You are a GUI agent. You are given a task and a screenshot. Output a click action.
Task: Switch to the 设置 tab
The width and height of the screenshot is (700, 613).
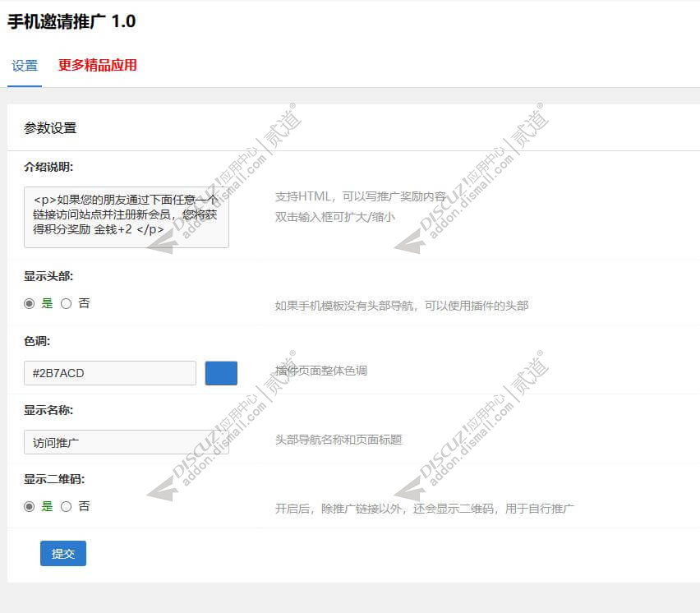[25, 66]
